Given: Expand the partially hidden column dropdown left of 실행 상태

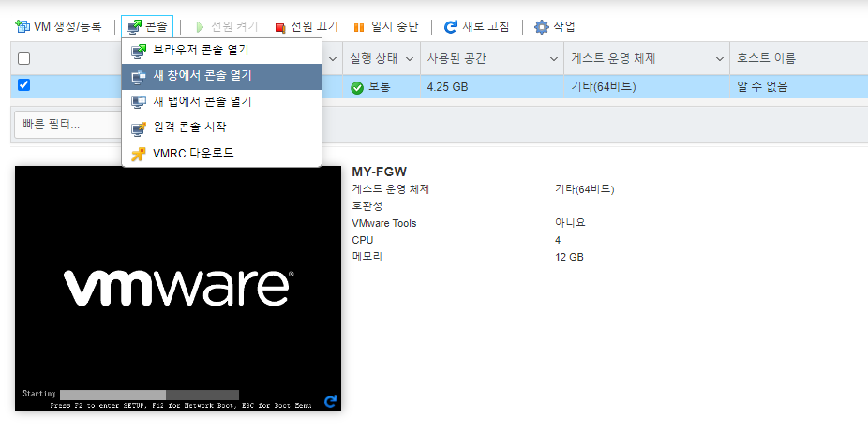Looking at the screenshot, I should click(334, 59).
